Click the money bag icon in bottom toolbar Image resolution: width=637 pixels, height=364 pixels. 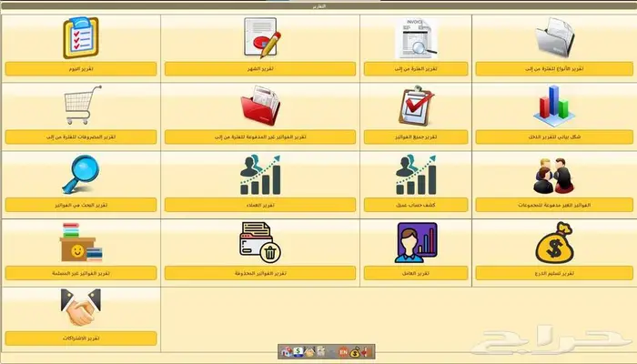[x=355, y=351]
